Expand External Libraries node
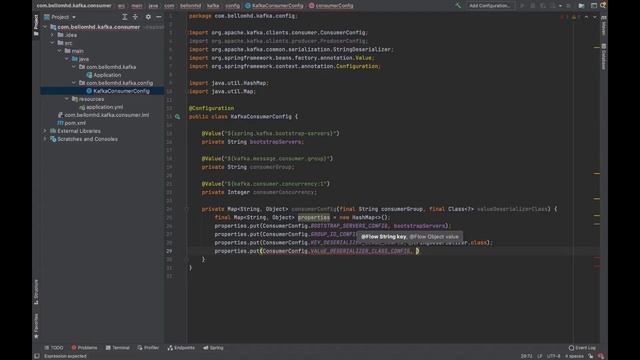The image size is (640, 360). click(45, 131)
